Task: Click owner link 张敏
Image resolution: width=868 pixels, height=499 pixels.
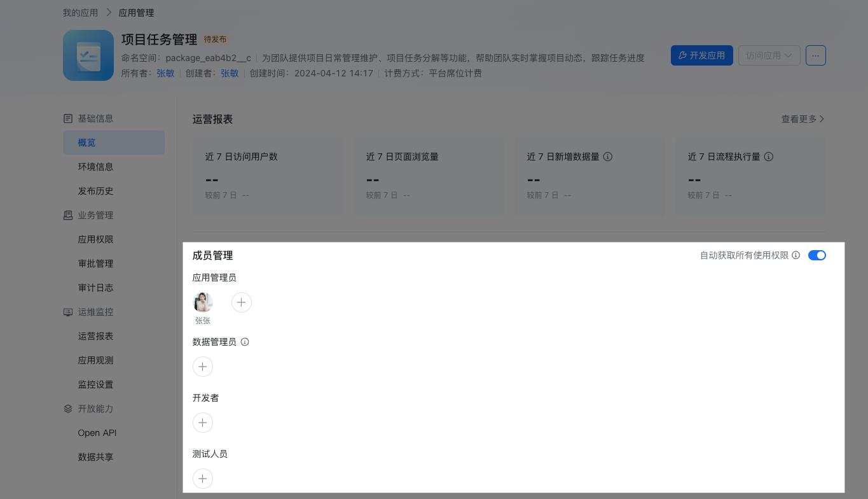Action: (165, 73)
